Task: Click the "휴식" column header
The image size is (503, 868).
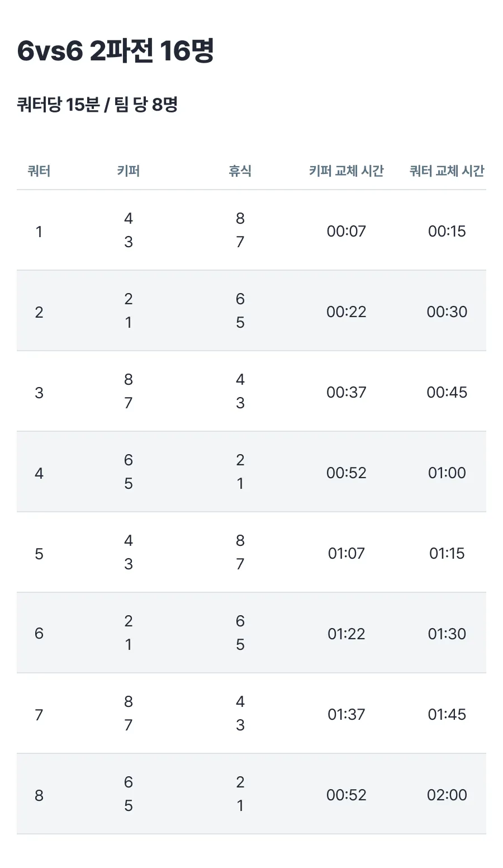Action: (x=240, y=171)
